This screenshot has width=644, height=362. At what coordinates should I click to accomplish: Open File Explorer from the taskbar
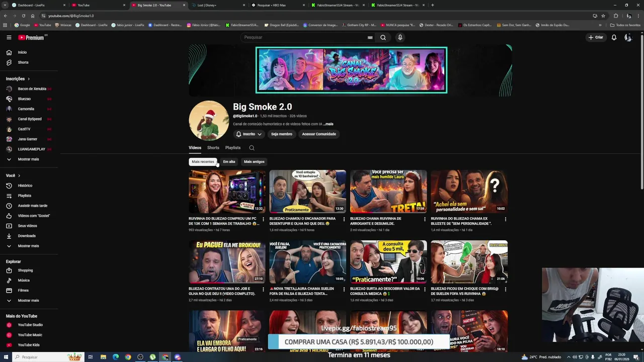point(103,357)
